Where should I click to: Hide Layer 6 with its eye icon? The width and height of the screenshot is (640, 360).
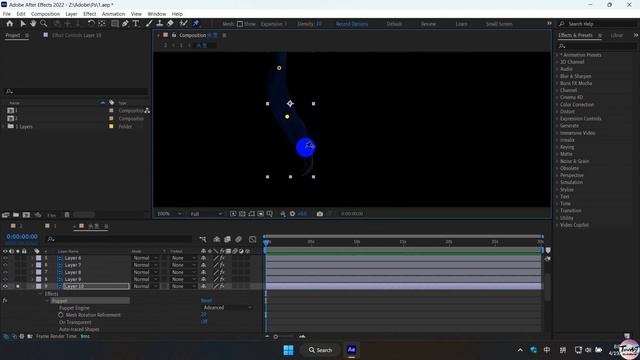pyautogui.click(x=5, y=258)
